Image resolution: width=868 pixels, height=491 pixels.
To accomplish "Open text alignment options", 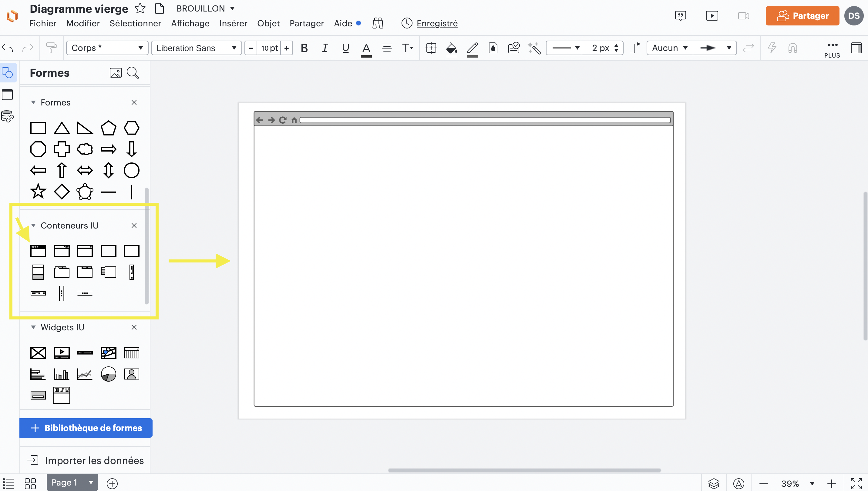I will pyautogui.click(x=387, y=48).
